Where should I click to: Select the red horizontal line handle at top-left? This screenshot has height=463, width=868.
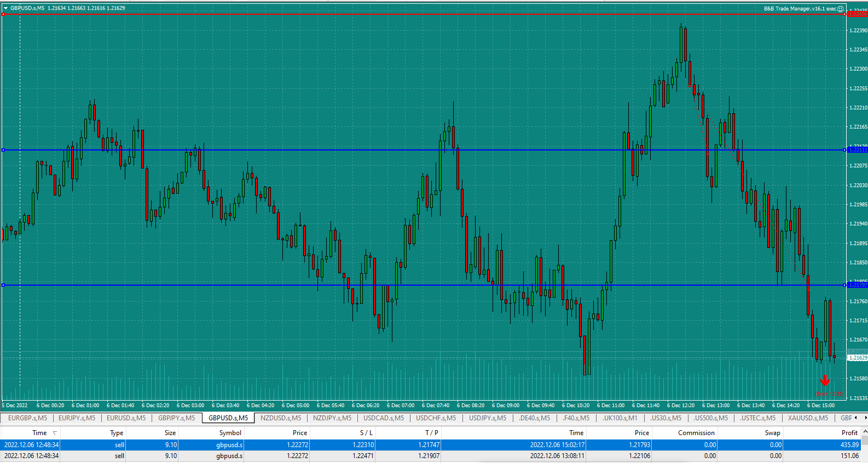point(3,14)
